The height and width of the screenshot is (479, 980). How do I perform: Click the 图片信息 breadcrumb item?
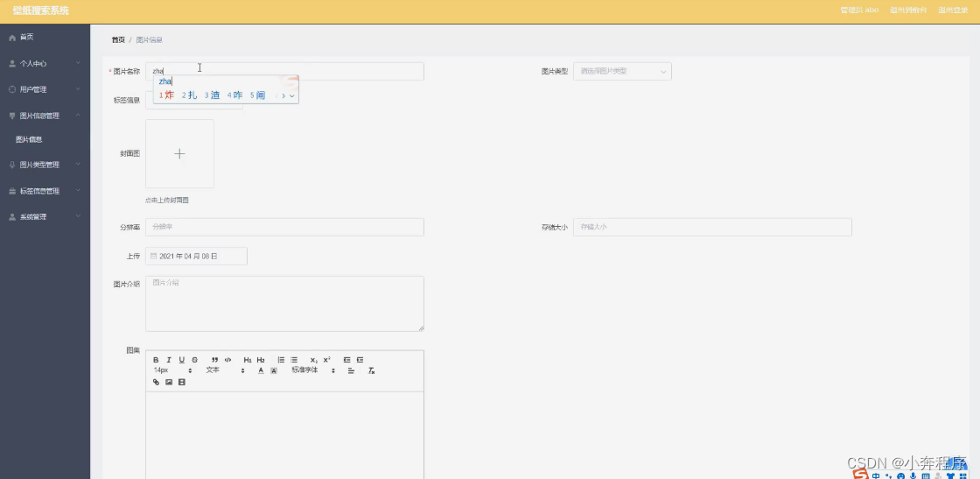(x=150, y=40)
